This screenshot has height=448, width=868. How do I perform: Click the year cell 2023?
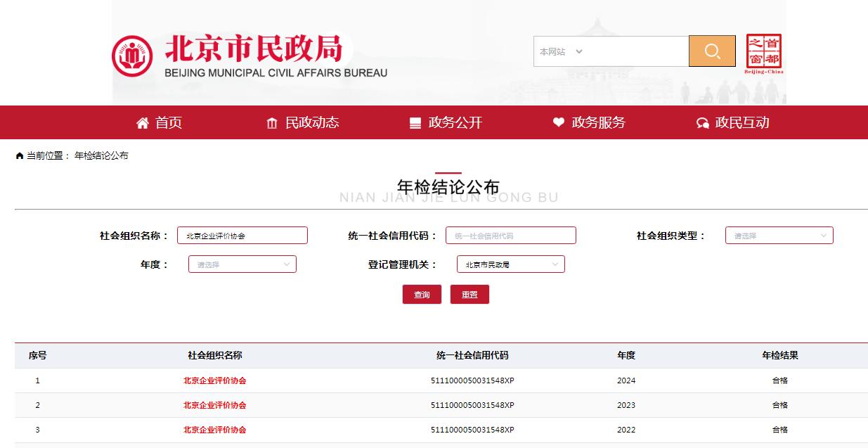626,405
